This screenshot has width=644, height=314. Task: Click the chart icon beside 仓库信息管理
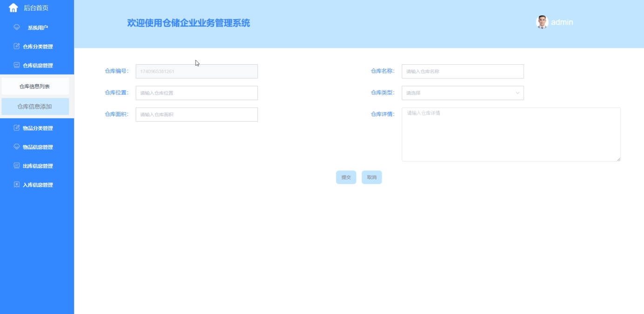[17, 65]
